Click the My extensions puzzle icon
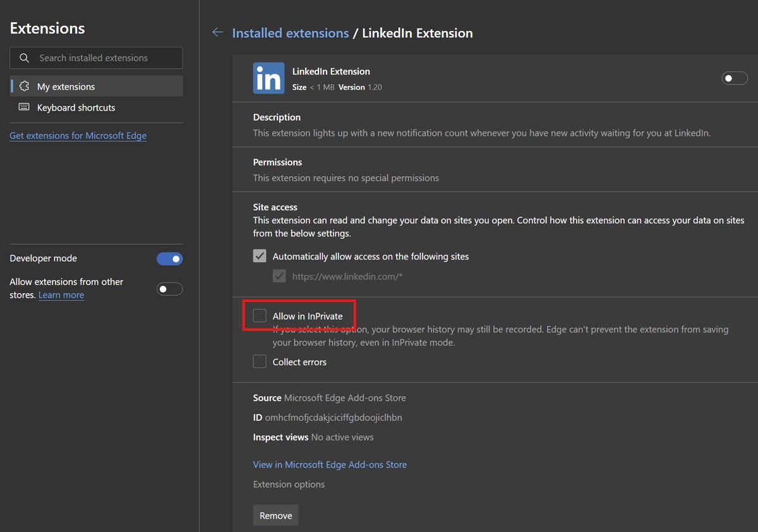The width and height of the screenshot is (758, 532). (x=25, y=87)
